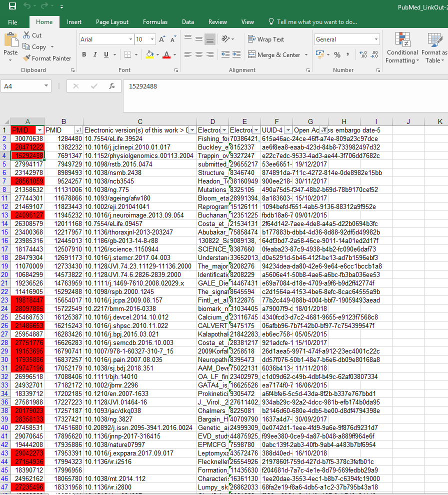Screen dimensions: 448x495
Task: Click the Name Box showing A4
Action: tap(30, 86)
